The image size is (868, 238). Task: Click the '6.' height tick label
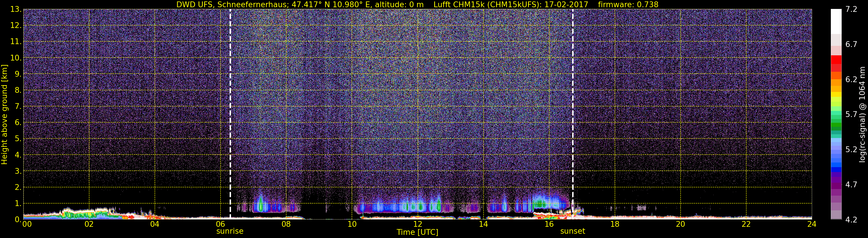coord(18,123)
